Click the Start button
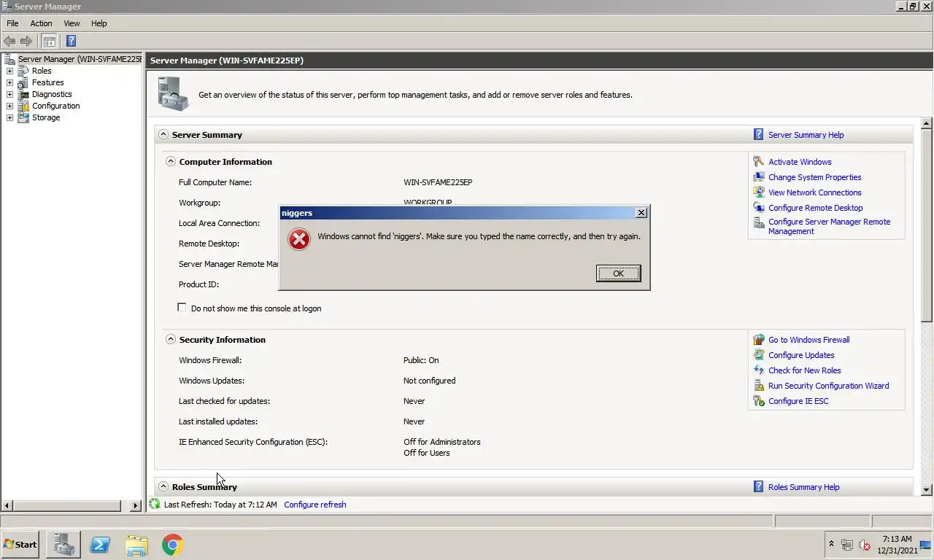This screenshot has height=560, width=934. point(20,545)
